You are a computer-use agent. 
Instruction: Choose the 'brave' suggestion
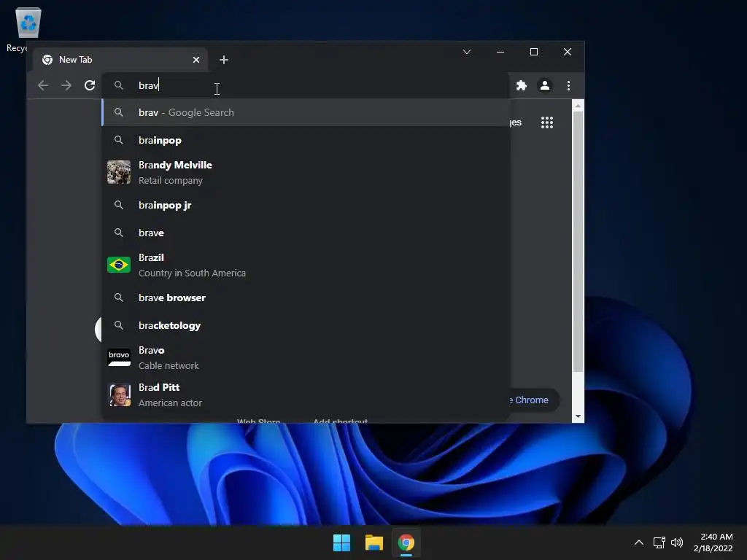[x=306, y=233]
